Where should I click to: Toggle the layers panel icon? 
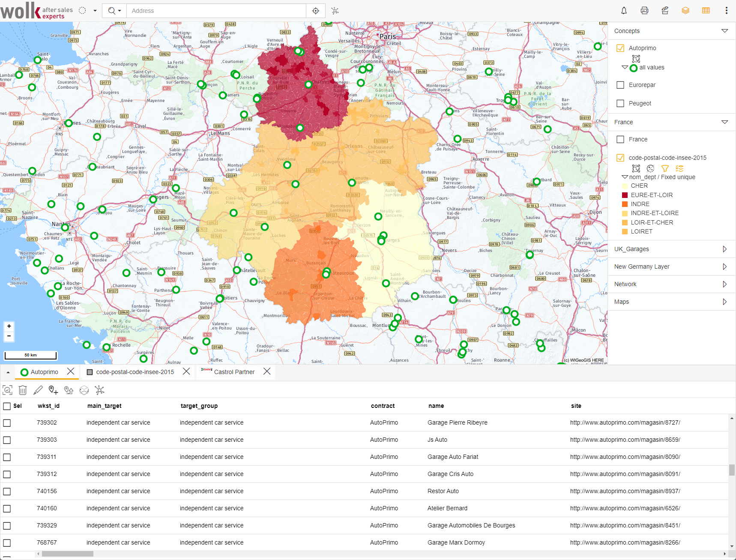point(685,11)
